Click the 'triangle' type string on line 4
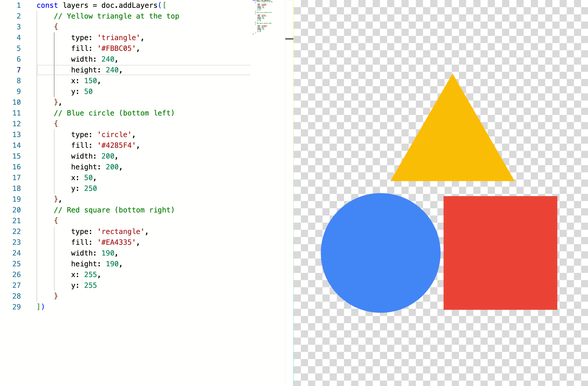Image resolution: width=588 pixels, height=386 pixels. point(119,37)
